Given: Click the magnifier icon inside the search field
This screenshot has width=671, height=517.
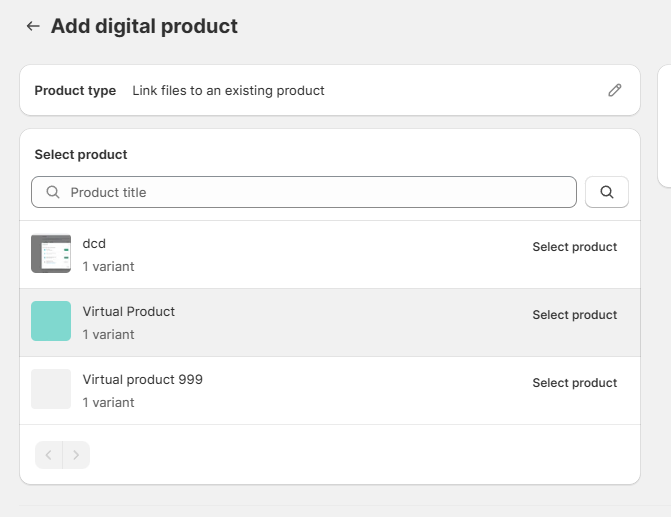Looking at the screenshot, I should pos(53,192).
